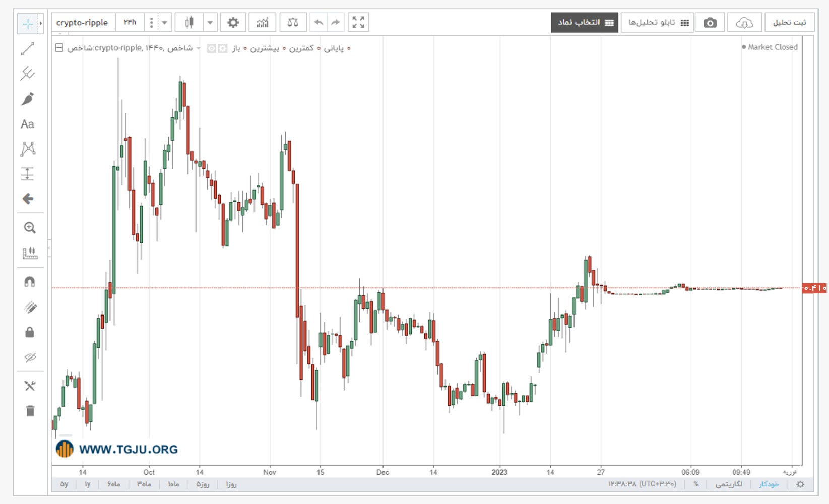The height and width of the screenshot is (504, 829).
Task: Activate the zoom in magnifier tool
Action: (x=30, y=228)
